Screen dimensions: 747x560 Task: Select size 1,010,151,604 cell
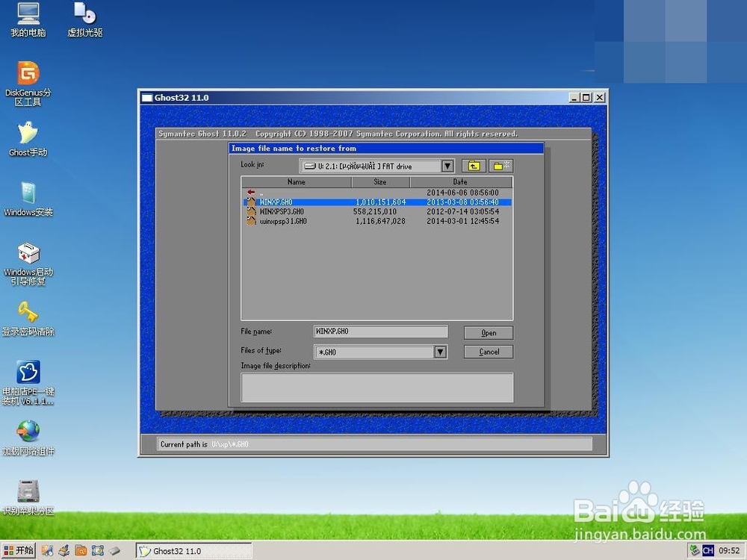(381, 202)
